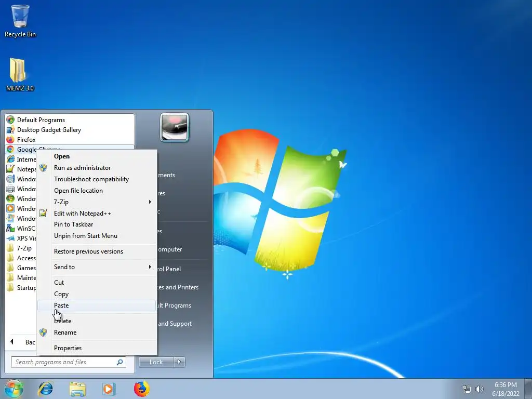This screenshot has width=532, height=399.
Task: Click the XPS Viewer icon in programs list
Action: pyautogui.click(x=10, y=238)
